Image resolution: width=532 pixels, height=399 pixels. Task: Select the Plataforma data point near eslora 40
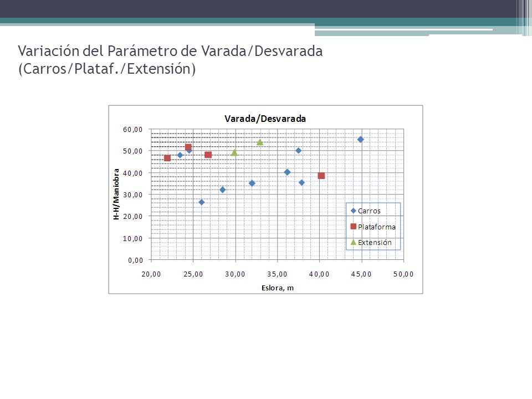pyautogui.click(x=321, y=176)
